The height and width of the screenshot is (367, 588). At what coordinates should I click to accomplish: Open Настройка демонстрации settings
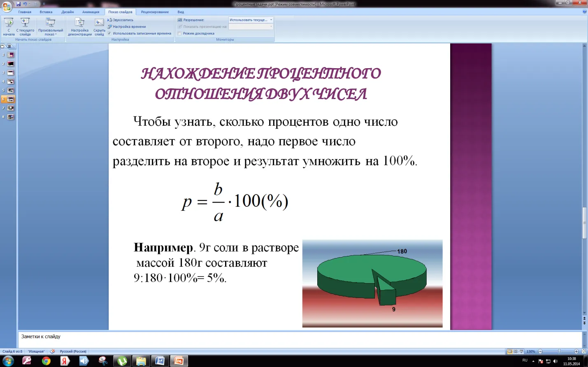pos(79,27)
